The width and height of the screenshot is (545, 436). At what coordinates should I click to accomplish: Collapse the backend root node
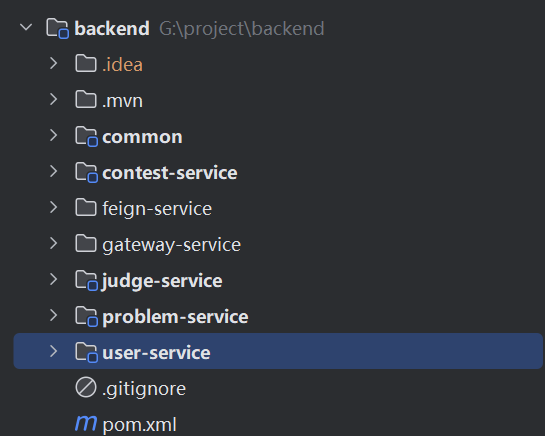coord(26,27)
